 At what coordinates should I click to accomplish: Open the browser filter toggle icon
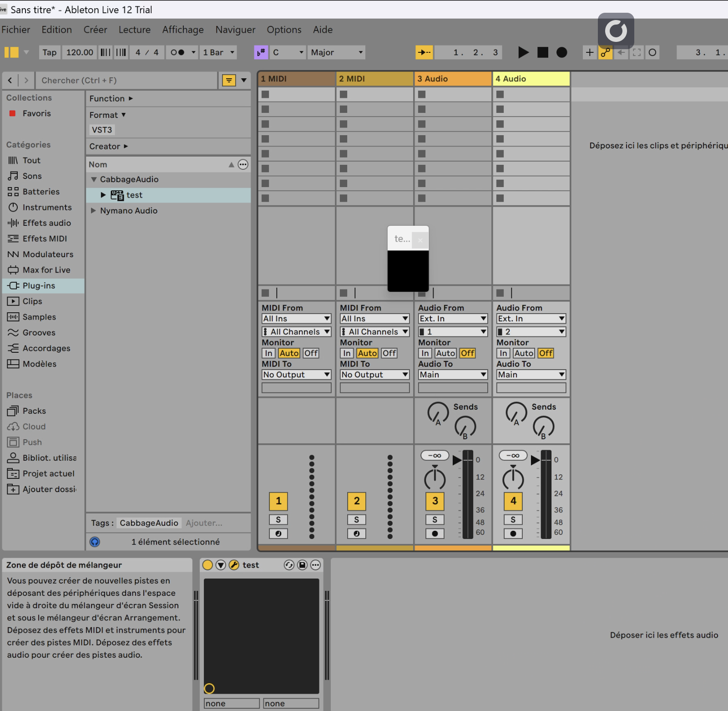(x=229, y=81)
